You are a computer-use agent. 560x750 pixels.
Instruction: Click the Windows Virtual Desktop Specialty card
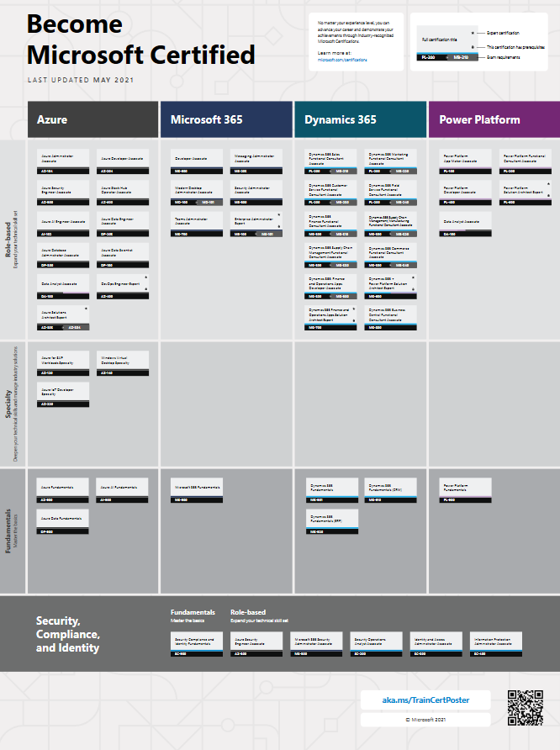123,363
